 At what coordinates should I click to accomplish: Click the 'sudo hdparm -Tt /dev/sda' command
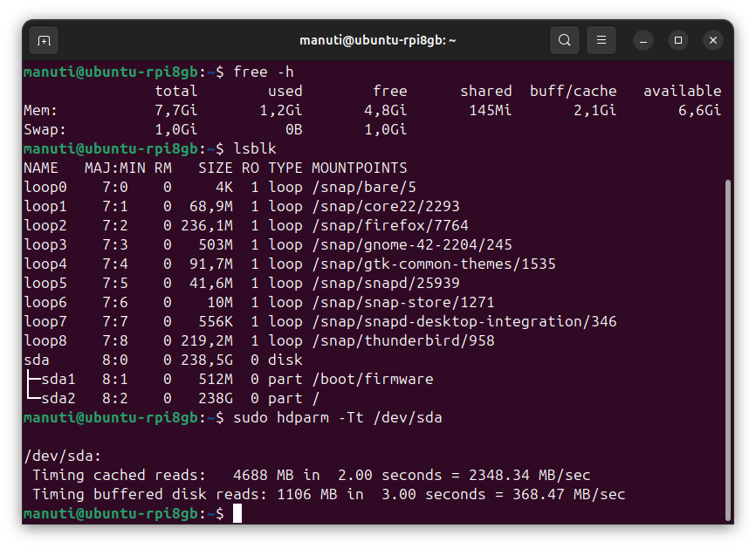pyautogui.click(x=338, y=418)
